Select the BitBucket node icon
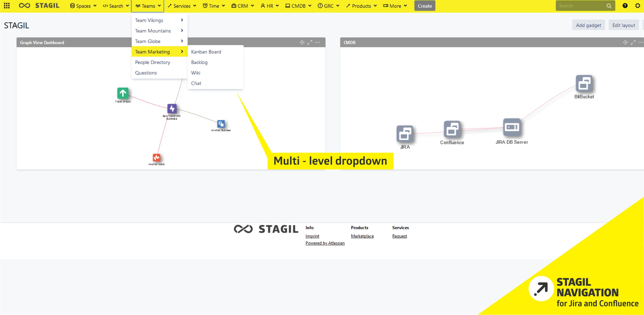The width and height of the screenshot is (644, 315). (584, 83)
